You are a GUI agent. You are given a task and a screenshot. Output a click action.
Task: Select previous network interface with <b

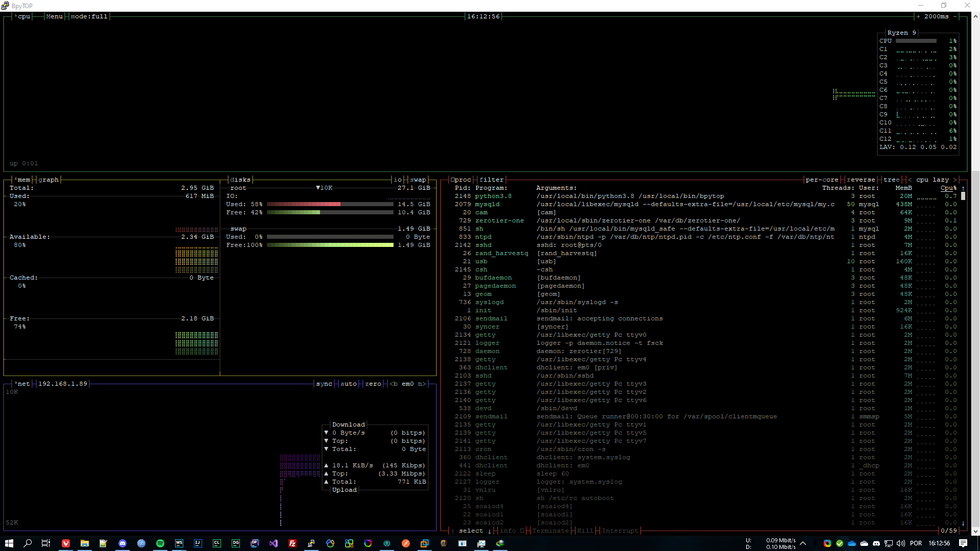click(394, 384)
